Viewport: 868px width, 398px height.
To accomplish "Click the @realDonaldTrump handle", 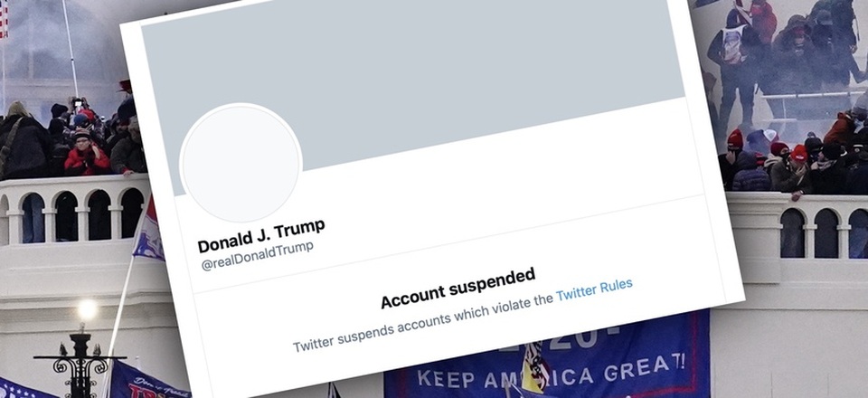I will 258,256.
